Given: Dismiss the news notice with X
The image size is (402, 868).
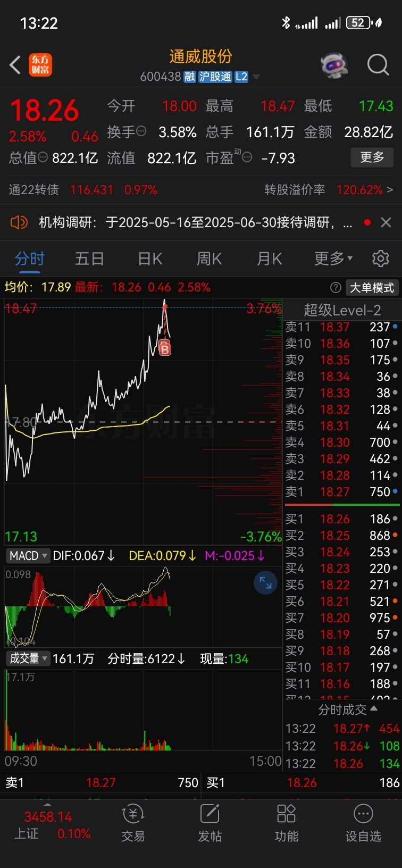Looking at the screenshot, I should tap(386, 222).
